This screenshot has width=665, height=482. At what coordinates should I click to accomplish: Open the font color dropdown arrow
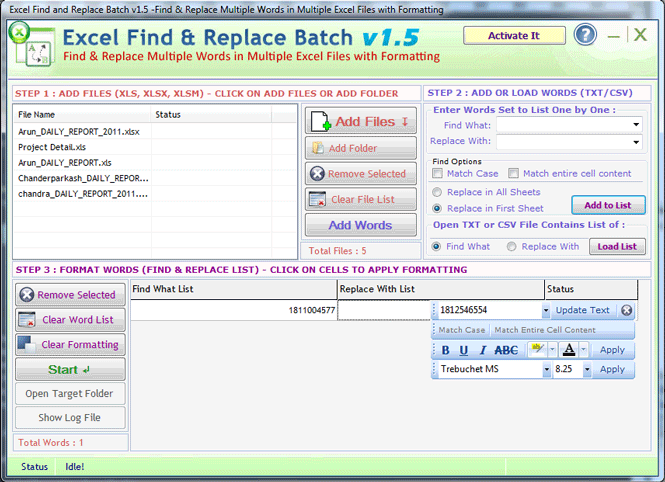pos(584,350)
